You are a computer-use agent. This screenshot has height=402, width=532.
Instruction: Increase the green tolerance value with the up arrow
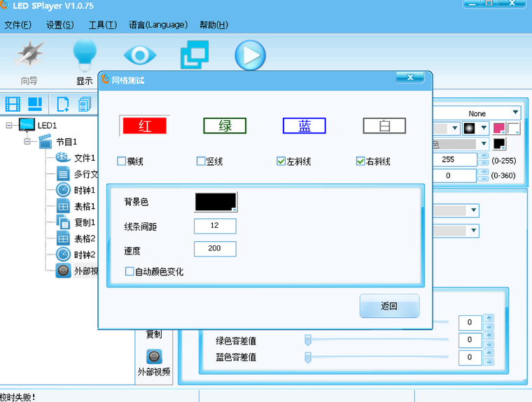click(x=489, y=336)
